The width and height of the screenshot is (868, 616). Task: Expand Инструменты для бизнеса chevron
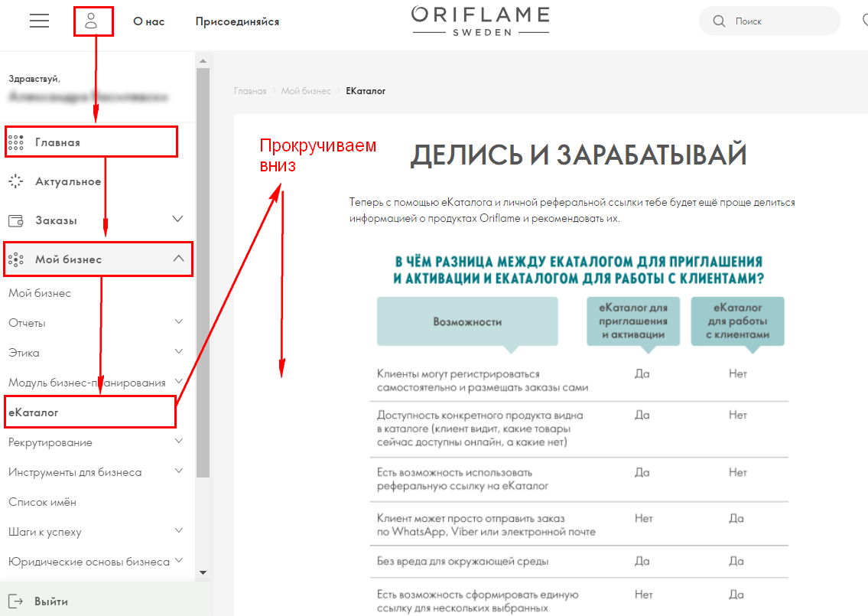(179, 471)
